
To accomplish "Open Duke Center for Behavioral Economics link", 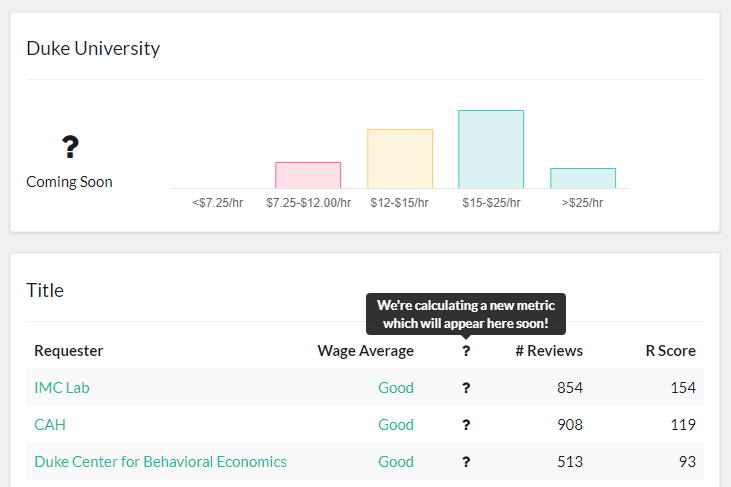I will pyautogui.click(x=160, y=462).
